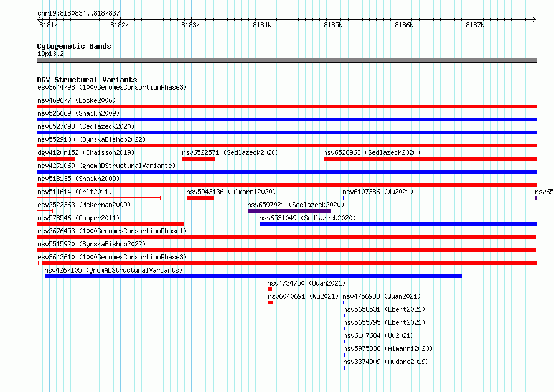The image size is (554, 392).
Task: Select the red nsv5515920 variant bar
Action: coord(286,250)
